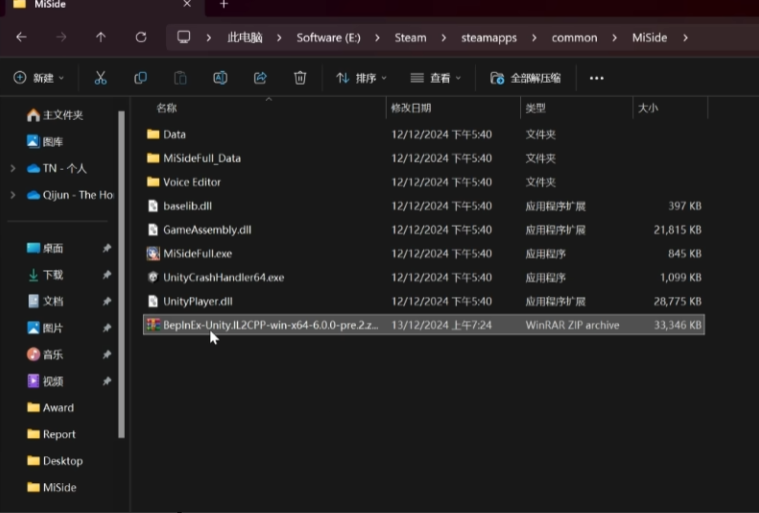Unpin the 视频 shortcut via pin icon

tap(106, 381)
